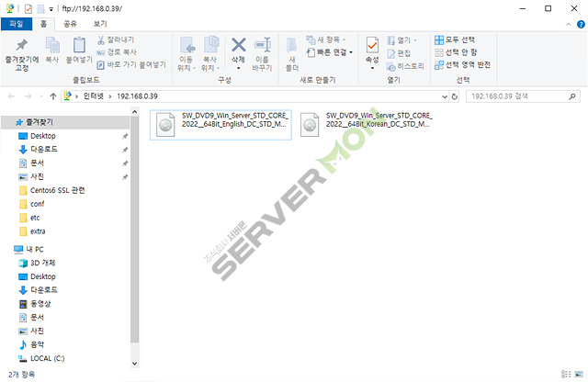Click 히스토리 (History) in ribbon
The height and width of the screenshot is (382, 588).
point(405,66)
